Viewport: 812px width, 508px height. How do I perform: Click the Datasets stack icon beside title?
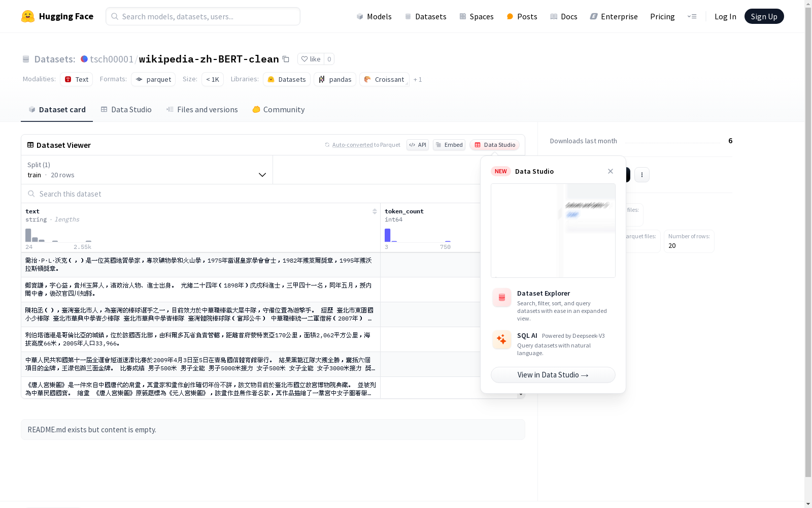(x=26, y=59)
